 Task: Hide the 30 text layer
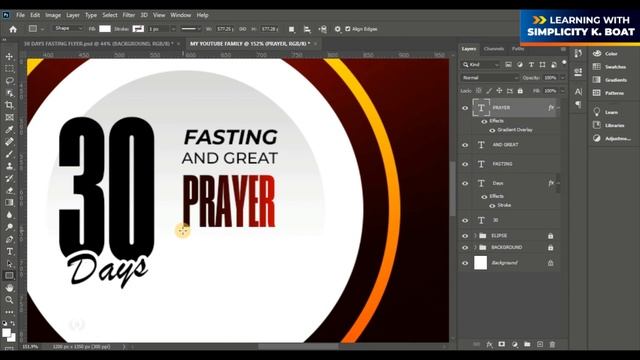point(465,220)
